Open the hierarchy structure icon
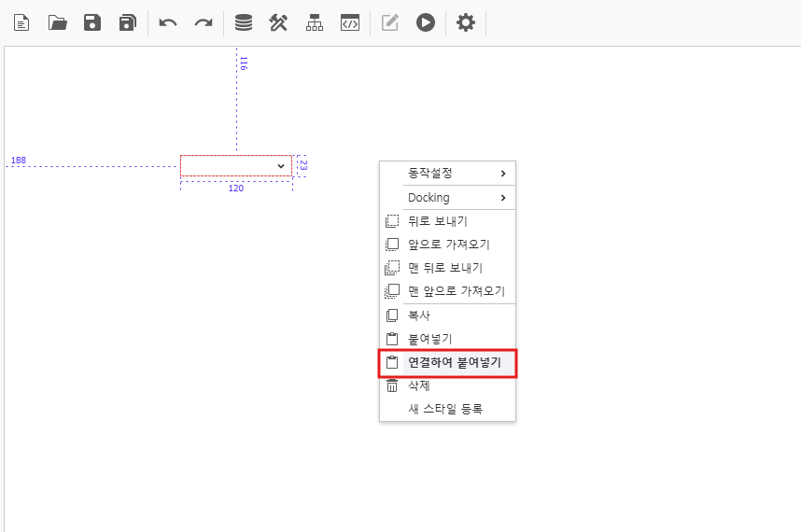Image resolution: width=801 pixels, height=532 pixels. [x=315, y=23]
